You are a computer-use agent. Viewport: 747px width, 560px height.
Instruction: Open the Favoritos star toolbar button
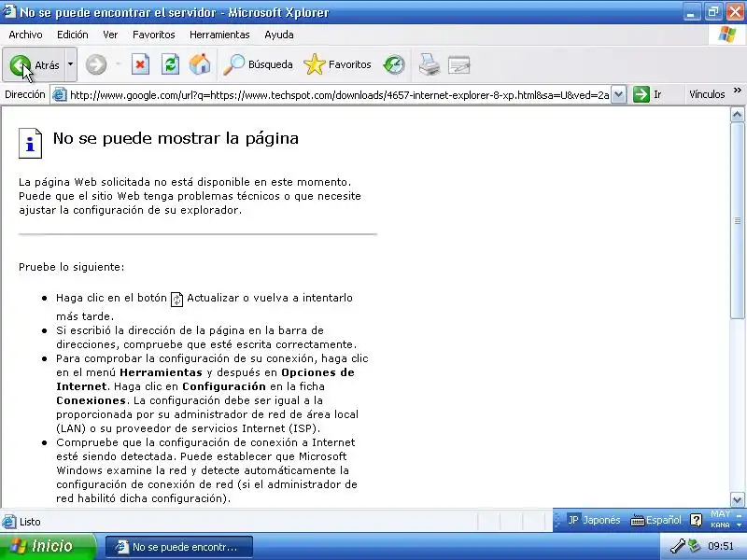(337, 64)
